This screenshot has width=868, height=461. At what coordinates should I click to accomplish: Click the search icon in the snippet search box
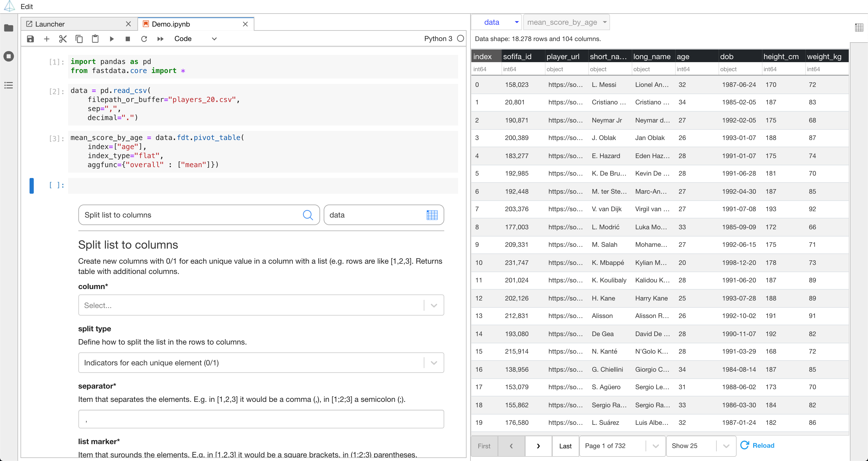click(x=307, y=215)
